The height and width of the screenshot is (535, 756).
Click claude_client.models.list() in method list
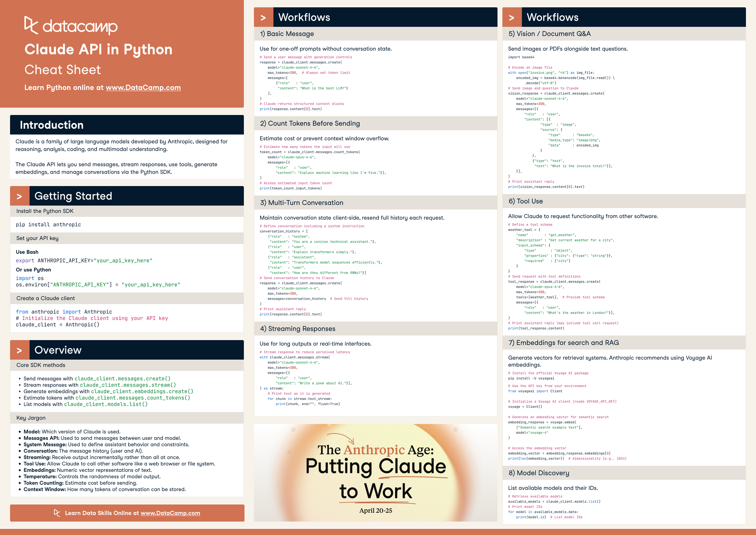(106, 404)
